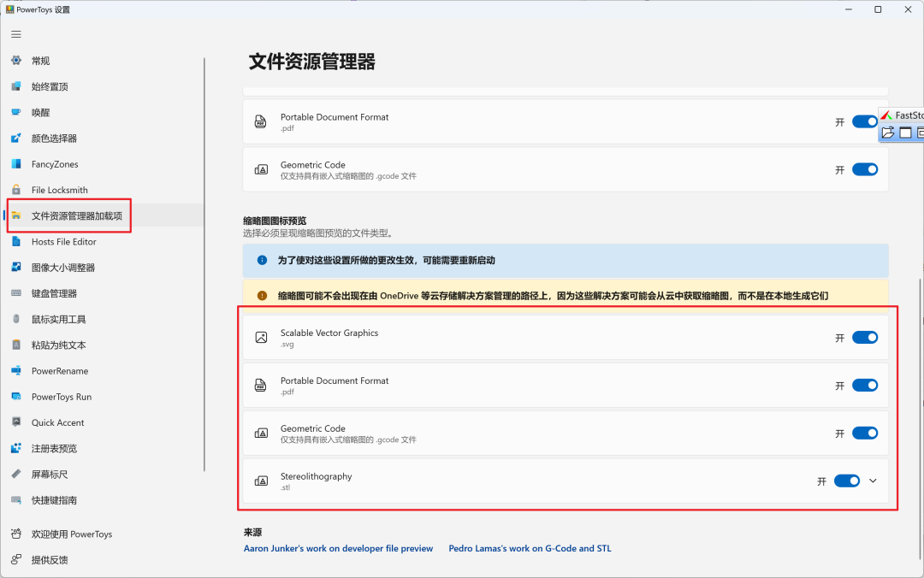Click the 图像大小调整器 icon
This screenshot has height=578, width=924.
(16, 267)
